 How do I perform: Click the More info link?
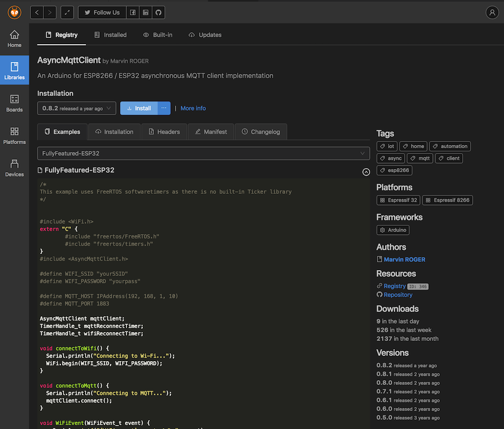pos(193,108)
